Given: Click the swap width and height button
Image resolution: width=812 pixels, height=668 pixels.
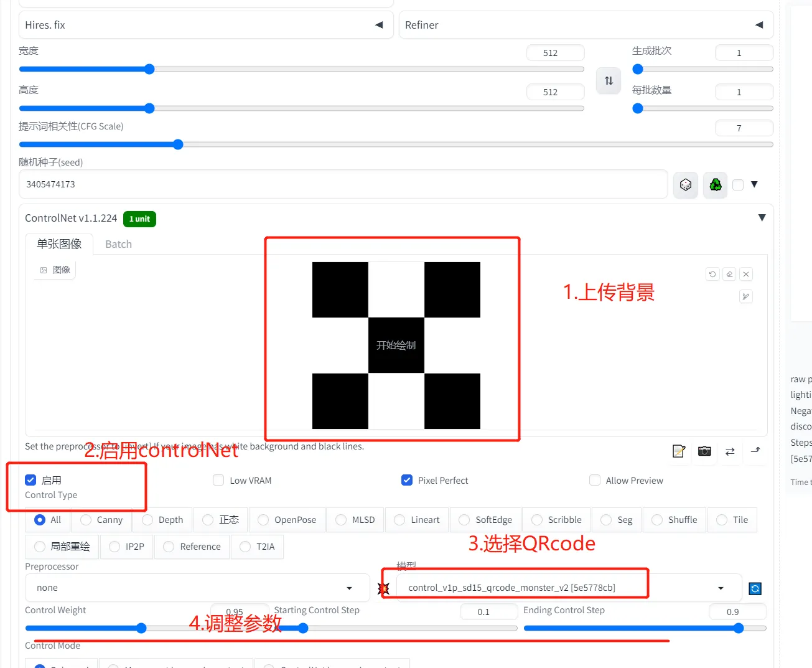Looking at the screenshot, I should click(609, 81).
